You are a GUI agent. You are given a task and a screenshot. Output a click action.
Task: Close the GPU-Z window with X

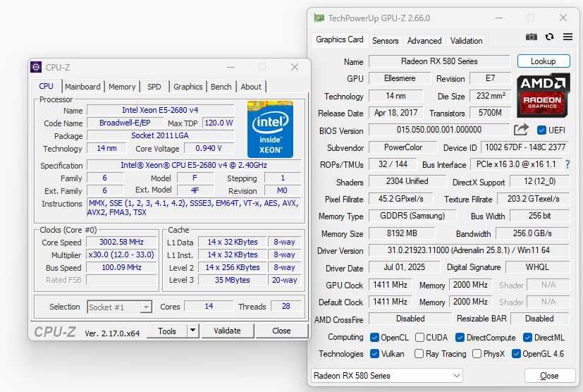pyautogui.click(x=563, y=18)
